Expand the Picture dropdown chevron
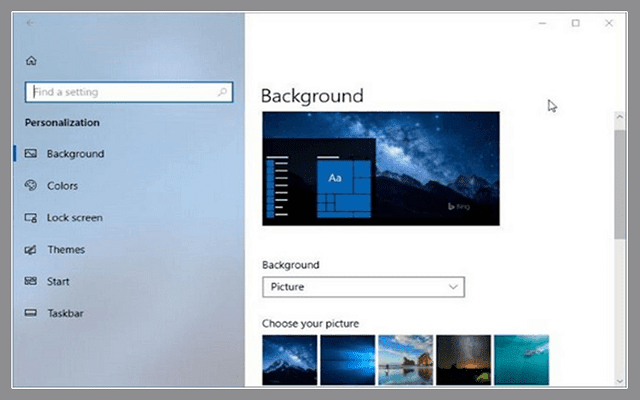 click(x=453, y=287)
